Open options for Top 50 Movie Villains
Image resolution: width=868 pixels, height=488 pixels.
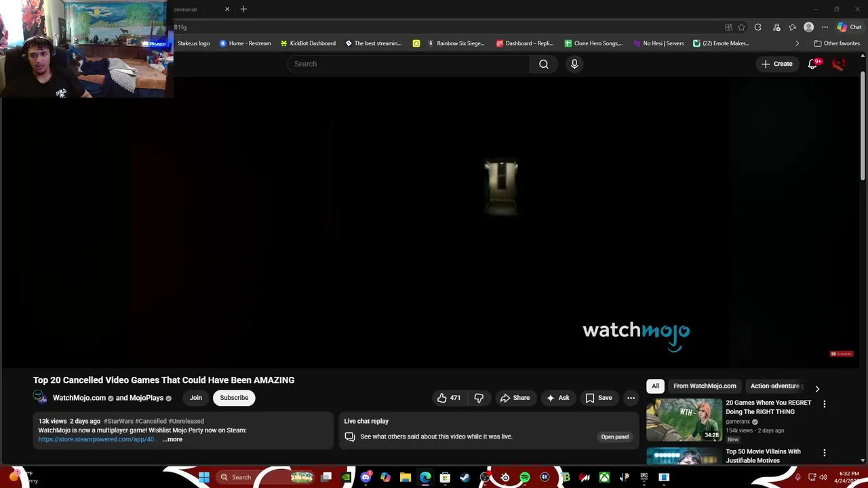(825, 453)
